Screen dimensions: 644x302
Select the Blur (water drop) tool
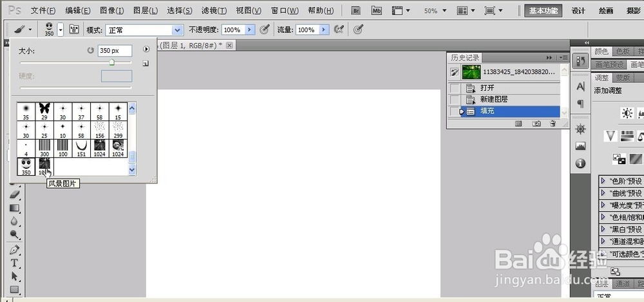(14, 221)
